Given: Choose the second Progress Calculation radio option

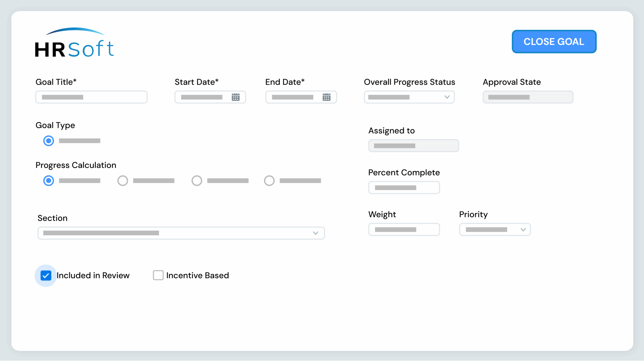Looking at the screenshot, I should (123, 181).
